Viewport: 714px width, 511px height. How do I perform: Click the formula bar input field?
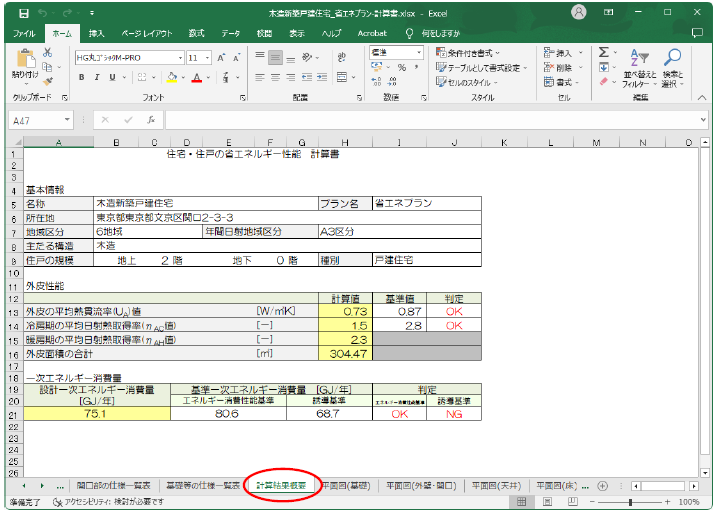point(432,120)
